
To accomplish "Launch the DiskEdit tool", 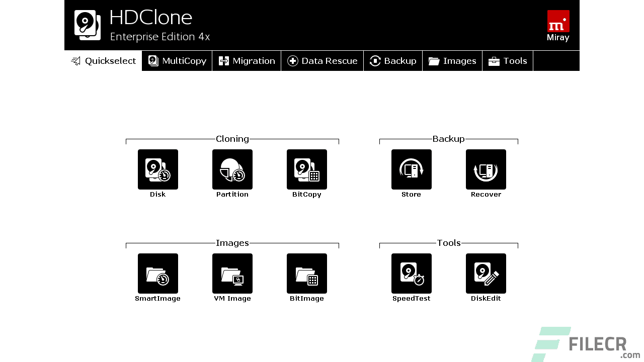I will [x=486, y=274].
